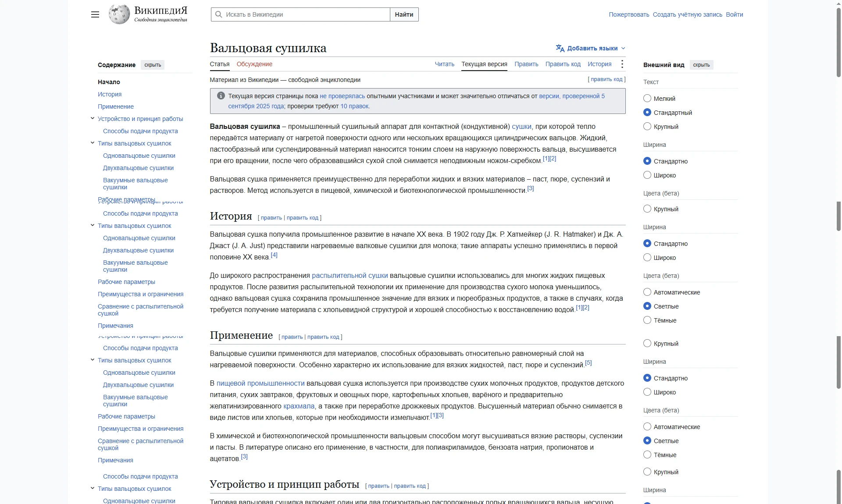Open the не проверялась link in notice
Image resolution: width=842 pixels, height=504 pixels.
pyautogui.click(x=342, y=96)
